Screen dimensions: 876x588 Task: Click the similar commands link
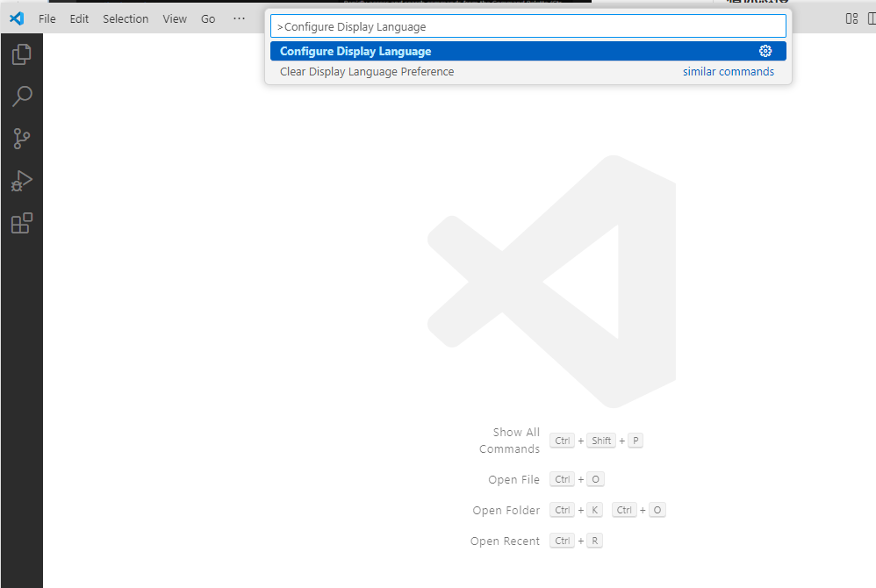point(728,71)
